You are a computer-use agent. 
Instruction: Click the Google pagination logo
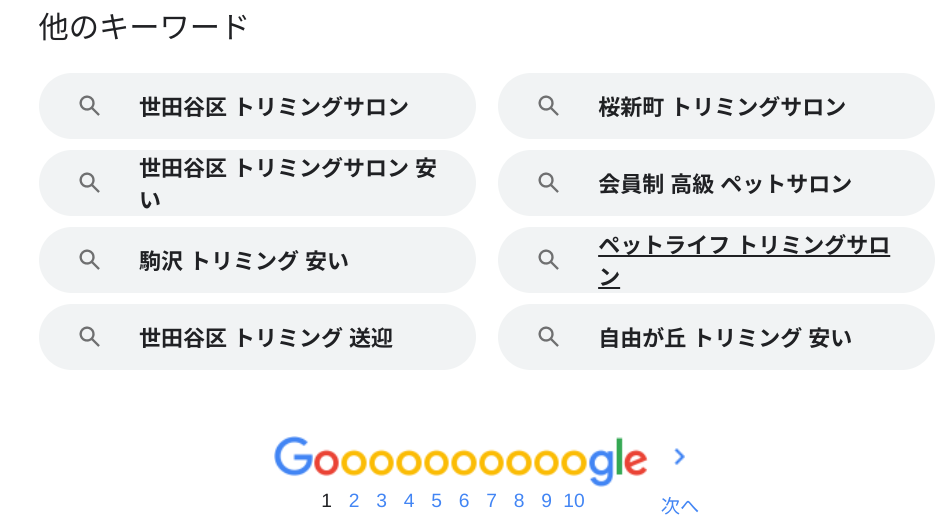pos(460,459)
